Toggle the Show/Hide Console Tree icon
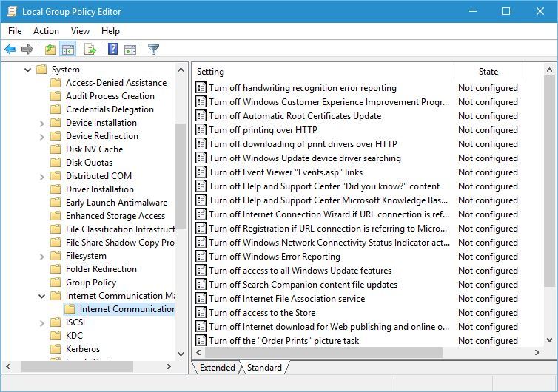558x392 pixels. (x=67, y=49)
